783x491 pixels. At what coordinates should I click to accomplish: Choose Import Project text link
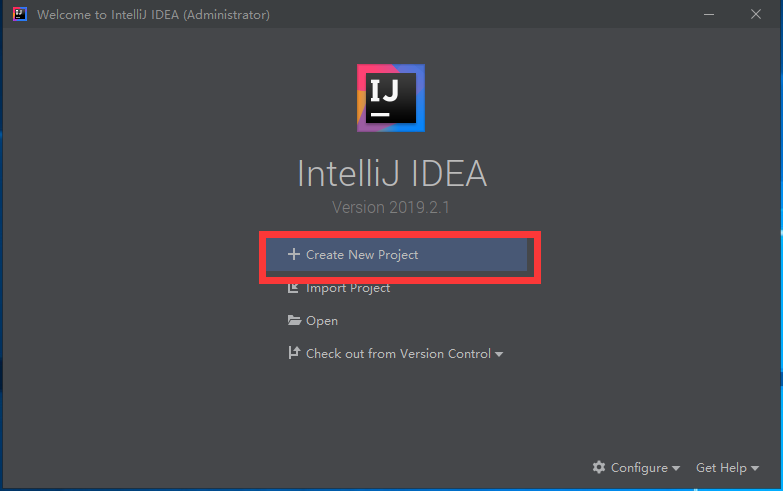click(348, 288)
